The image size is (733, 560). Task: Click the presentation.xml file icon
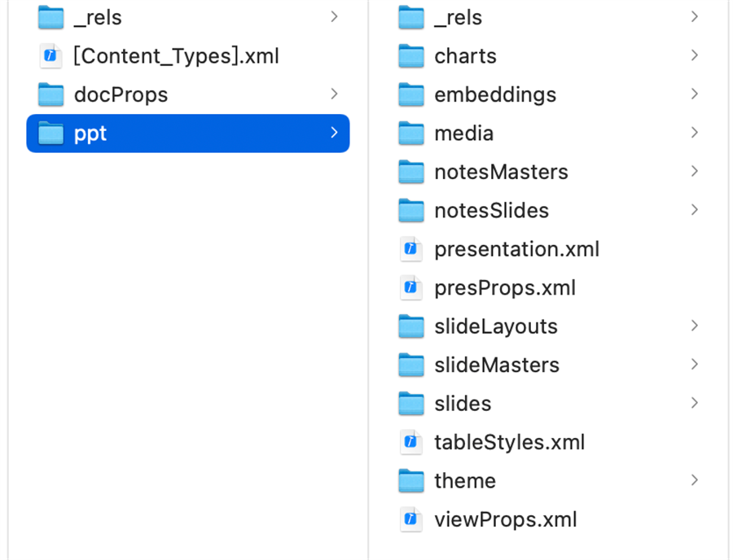411,249
